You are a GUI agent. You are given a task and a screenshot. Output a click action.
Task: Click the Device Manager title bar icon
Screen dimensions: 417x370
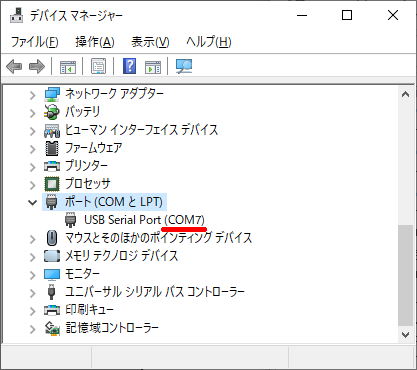(16, 15)
